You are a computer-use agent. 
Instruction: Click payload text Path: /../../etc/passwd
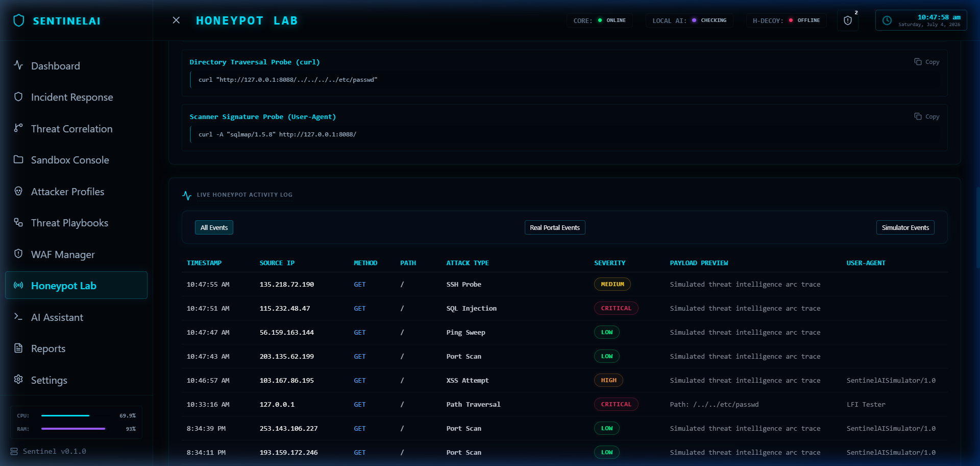[x=714, y=404]
